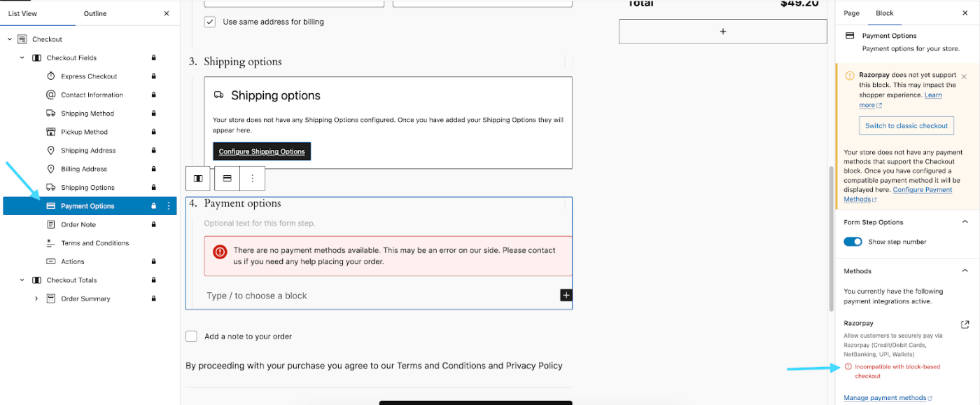This screenshot has width=980, height=405.
Task: Switch to the Outline tab
Action: [x=95, y=13]
